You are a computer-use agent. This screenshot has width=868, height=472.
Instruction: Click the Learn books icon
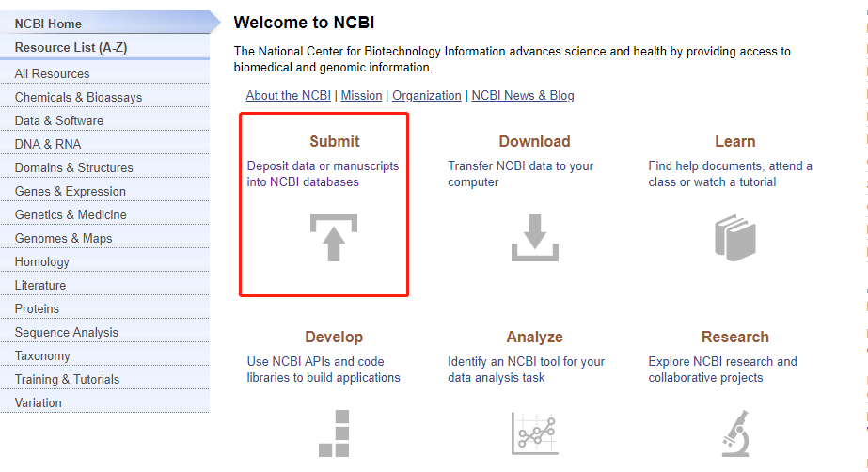click(735, 238)
